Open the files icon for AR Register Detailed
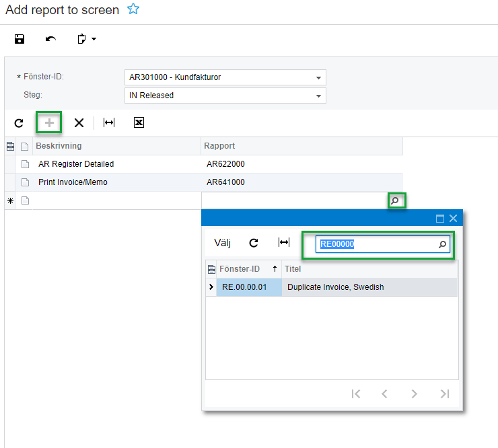The height and width of the screenshot is (448, 498). coord(25,164)
